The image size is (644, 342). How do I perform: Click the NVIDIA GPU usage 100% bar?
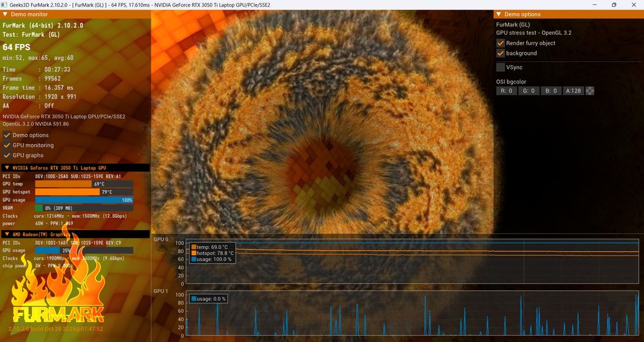84,200
